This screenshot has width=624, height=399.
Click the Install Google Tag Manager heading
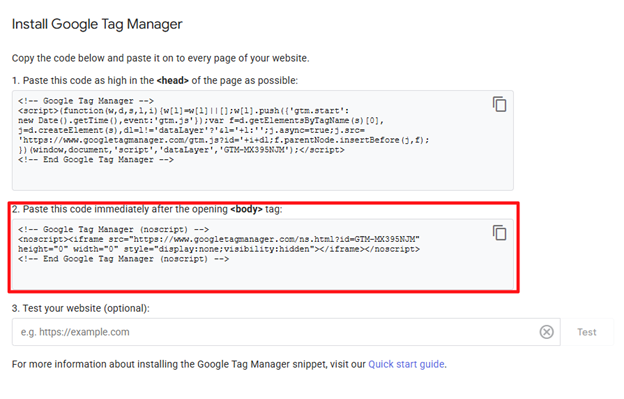[97, 24]
